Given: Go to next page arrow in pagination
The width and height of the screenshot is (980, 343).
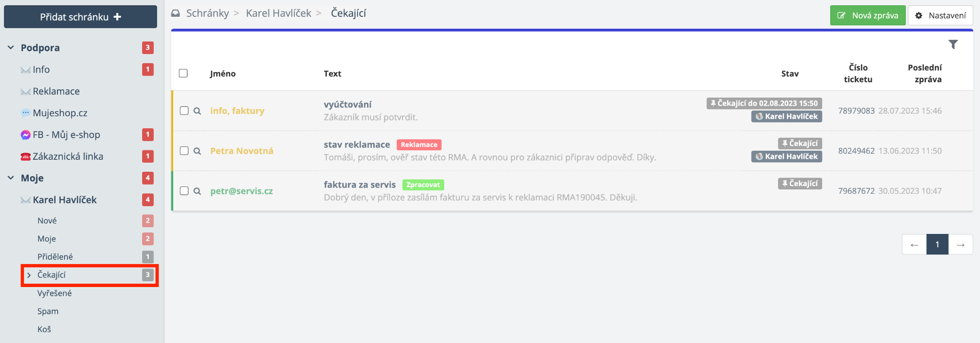Looking at the screenshot, I should click(x=960, y=244).
